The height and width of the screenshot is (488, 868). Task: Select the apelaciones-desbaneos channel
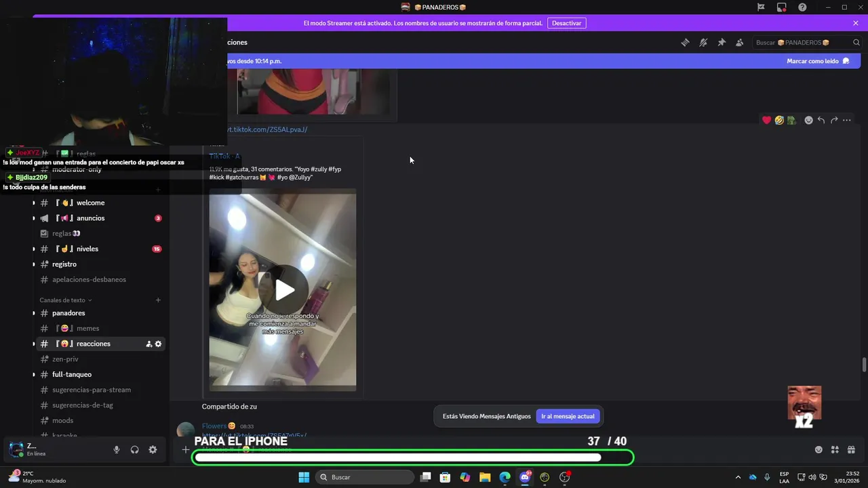[100, 279]
